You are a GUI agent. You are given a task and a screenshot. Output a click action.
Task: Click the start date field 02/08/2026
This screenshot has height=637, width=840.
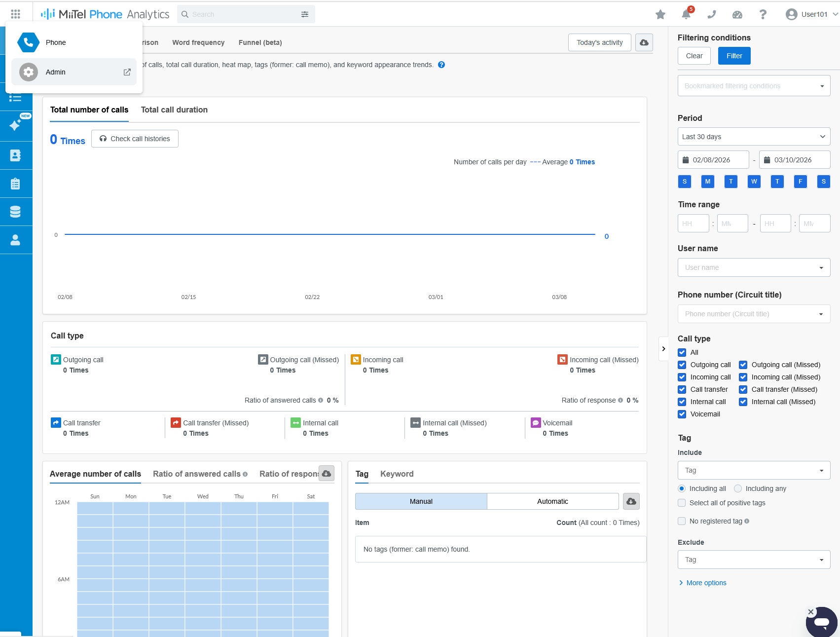click(713, 160)
